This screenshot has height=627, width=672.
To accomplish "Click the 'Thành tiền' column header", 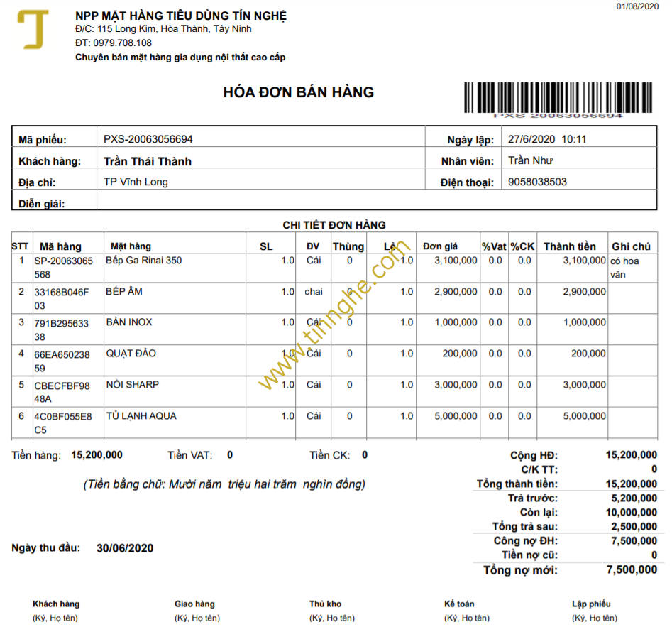I will coord(570,246).
